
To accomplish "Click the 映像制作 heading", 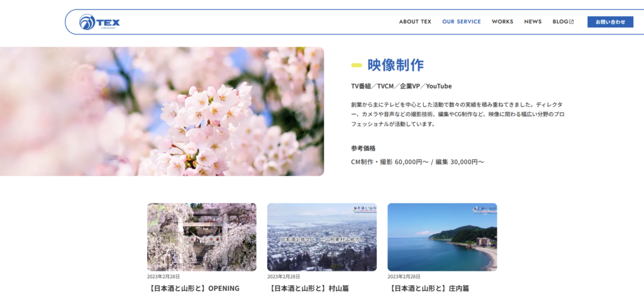I will (396, 65).
